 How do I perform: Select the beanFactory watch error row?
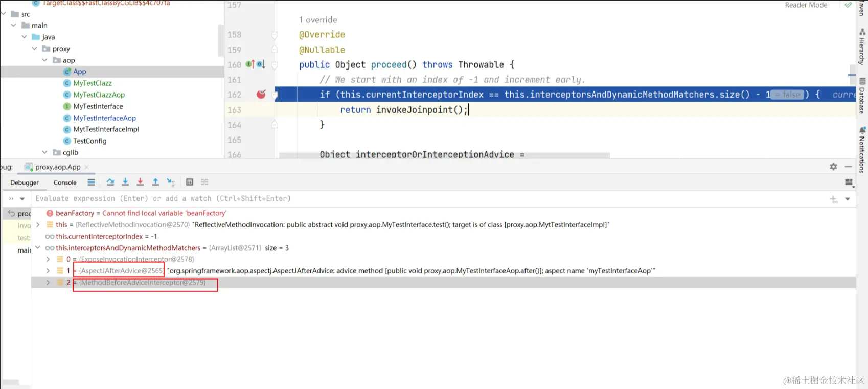(443, 213)
